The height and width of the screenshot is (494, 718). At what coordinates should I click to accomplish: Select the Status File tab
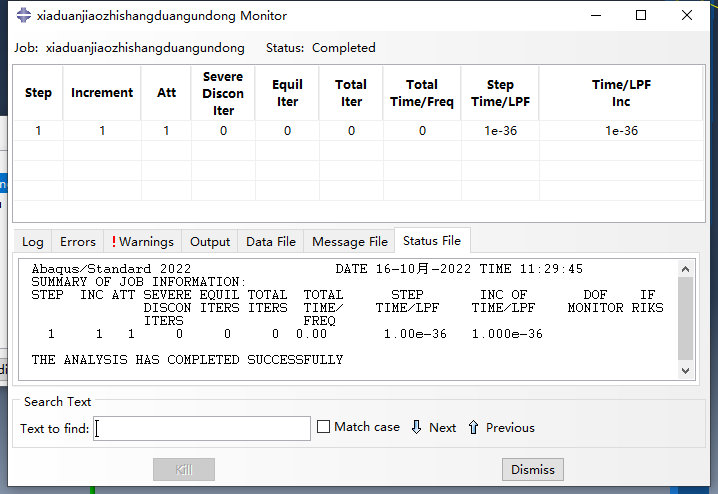[432, 241]
